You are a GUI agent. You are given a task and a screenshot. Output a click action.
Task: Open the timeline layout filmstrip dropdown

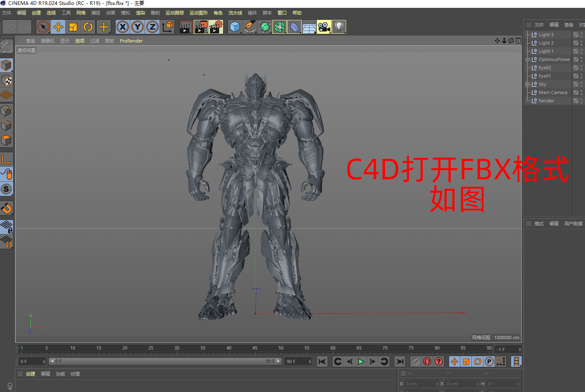coord(516,361)
